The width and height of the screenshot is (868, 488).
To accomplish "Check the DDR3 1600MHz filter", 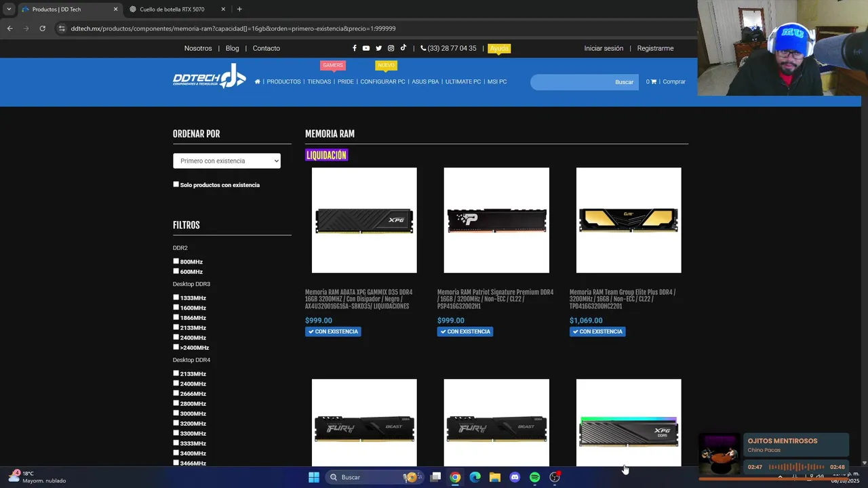I will [x=176, y=307].
